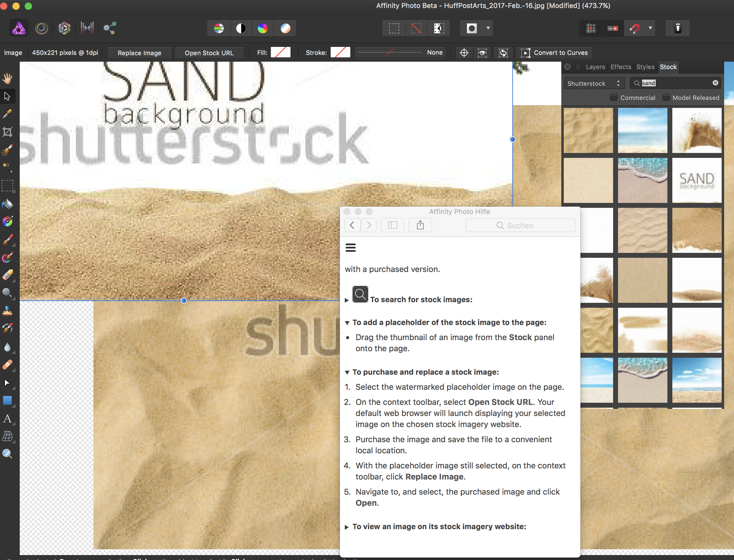Viewport: 734px width, 560px height.
Task: Select the Crop tool
Action: point(7,132)
